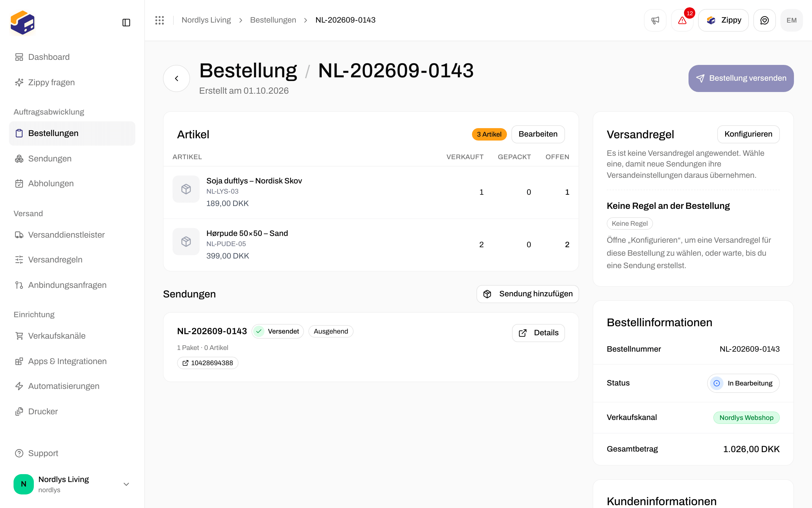812x508 pixels.
Task: Click the Keine Regel tag
Action: coord(630,224)
